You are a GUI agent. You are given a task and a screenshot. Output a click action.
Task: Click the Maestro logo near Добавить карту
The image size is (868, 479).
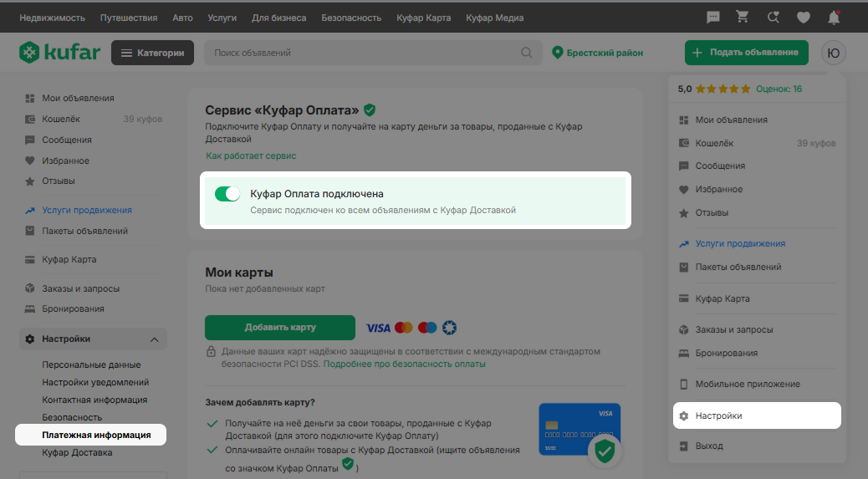[427, 328]
